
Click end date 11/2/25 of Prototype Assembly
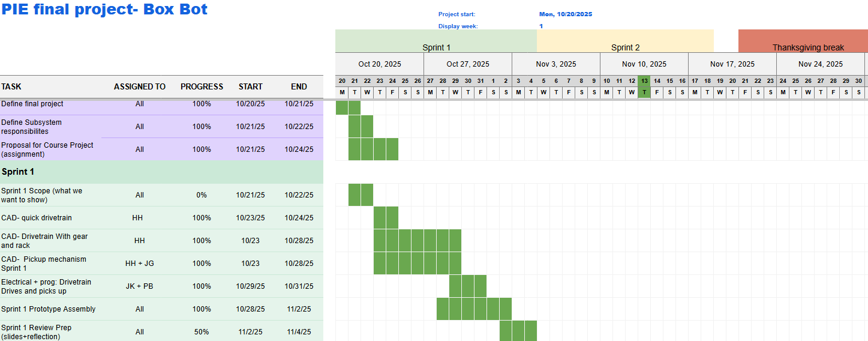click(x=299, y=309)
